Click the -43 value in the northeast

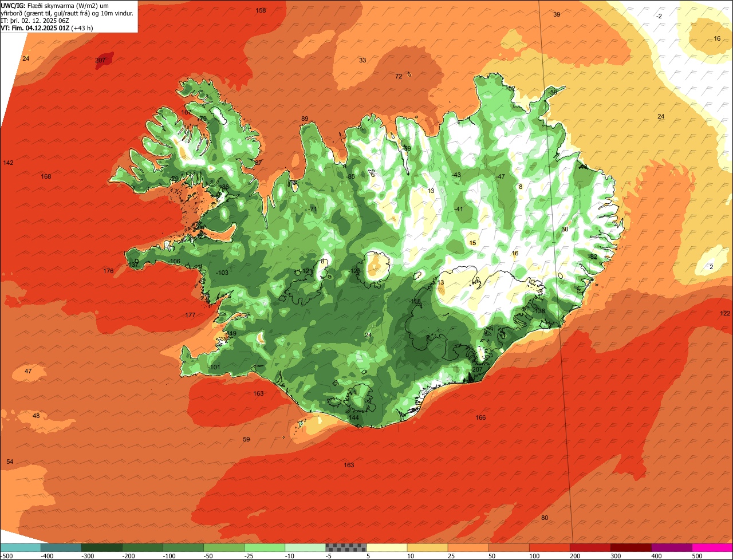coord(456,175)
